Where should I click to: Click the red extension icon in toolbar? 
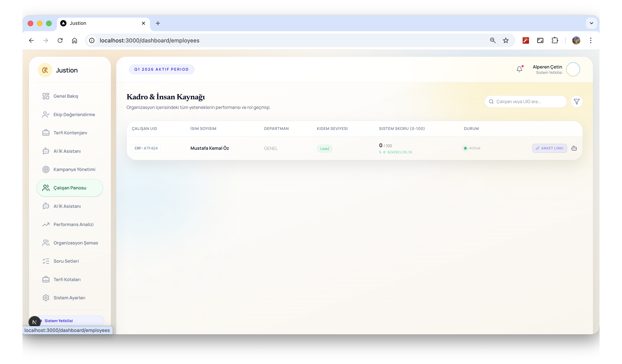tap(526, 40)
